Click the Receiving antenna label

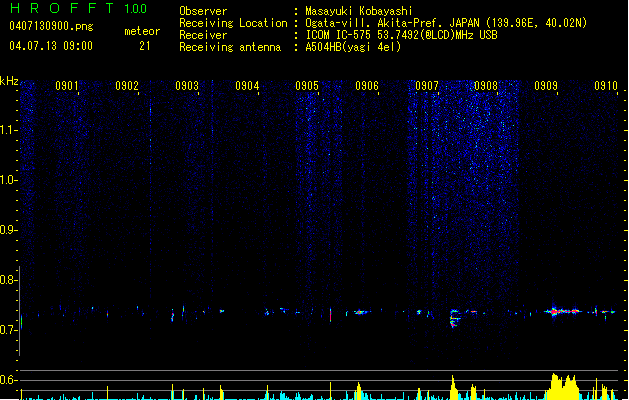(x=230, y=47)
